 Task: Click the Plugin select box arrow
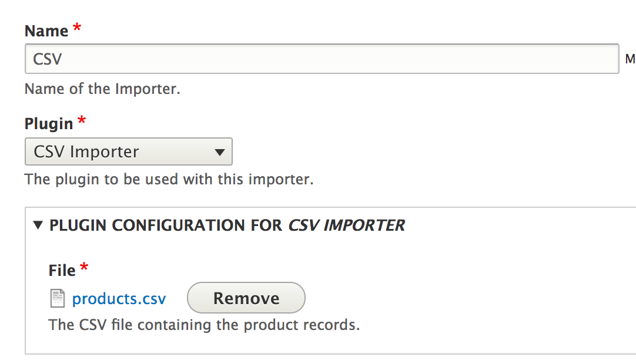point(220,152)
